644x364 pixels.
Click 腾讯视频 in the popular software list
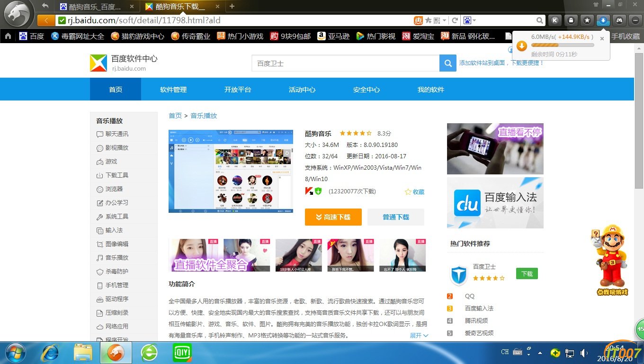click(x=476, y=320)
